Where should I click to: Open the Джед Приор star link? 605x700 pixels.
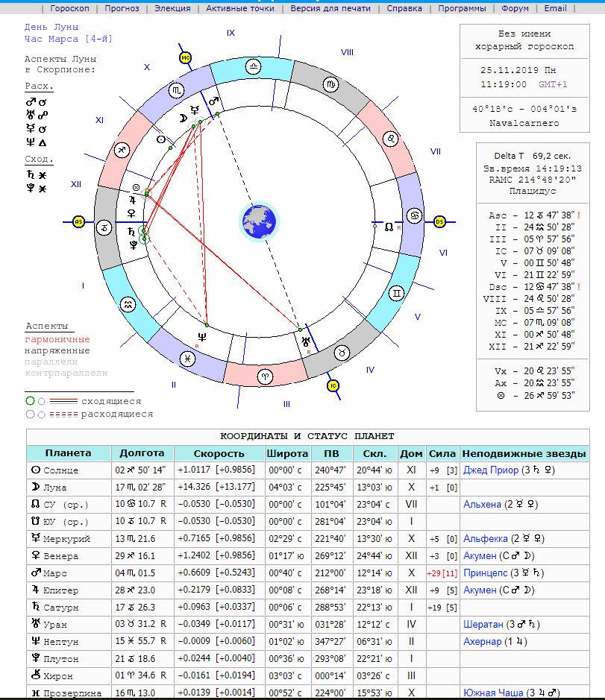[x=491, y=470]
